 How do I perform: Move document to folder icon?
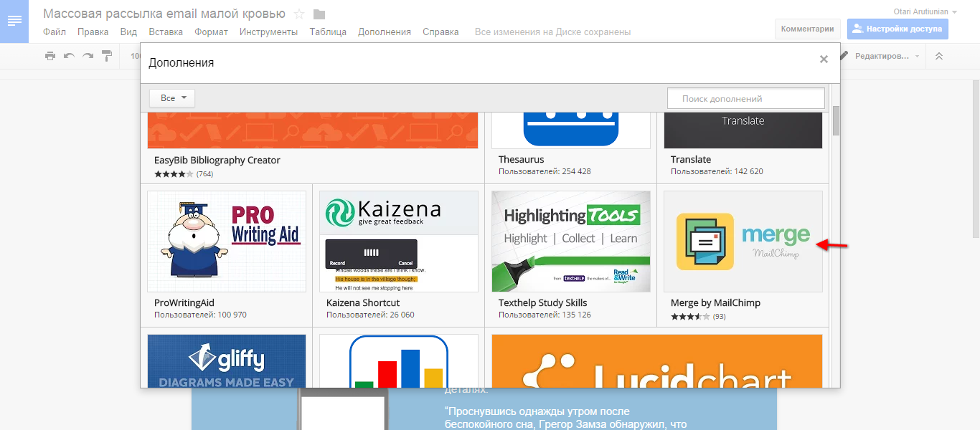tap(319, 14)
